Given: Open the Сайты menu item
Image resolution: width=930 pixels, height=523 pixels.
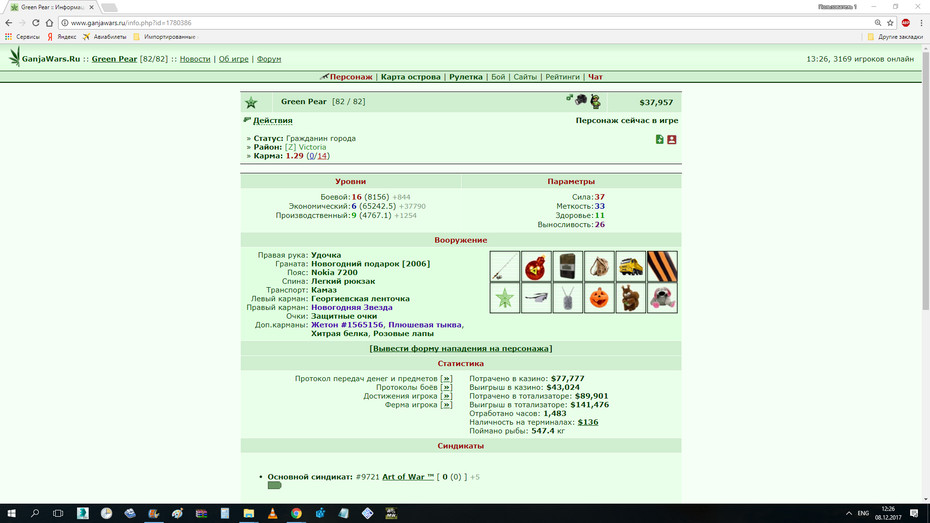Looking at the screenshot, I should click(525, 77).
